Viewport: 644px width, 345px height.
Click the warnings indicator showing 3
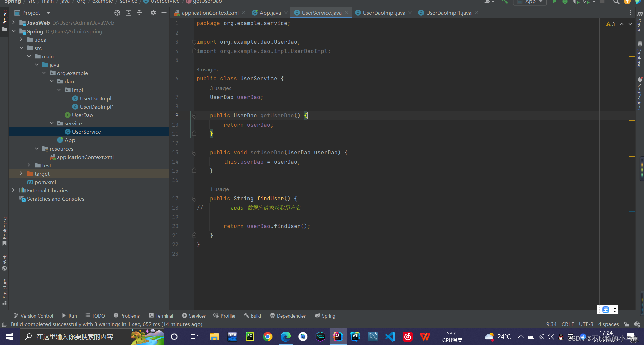[610, 24]
